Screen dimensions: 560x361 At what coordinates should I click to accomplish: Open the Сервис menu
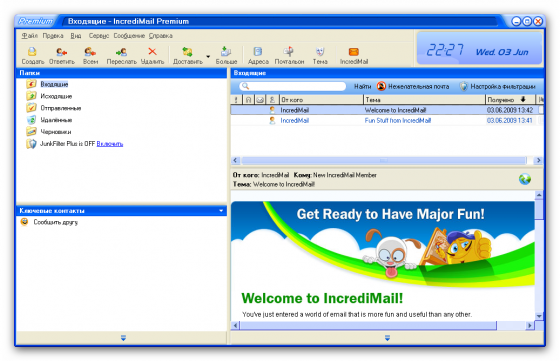pyautogui.click(x=99, y=36)
